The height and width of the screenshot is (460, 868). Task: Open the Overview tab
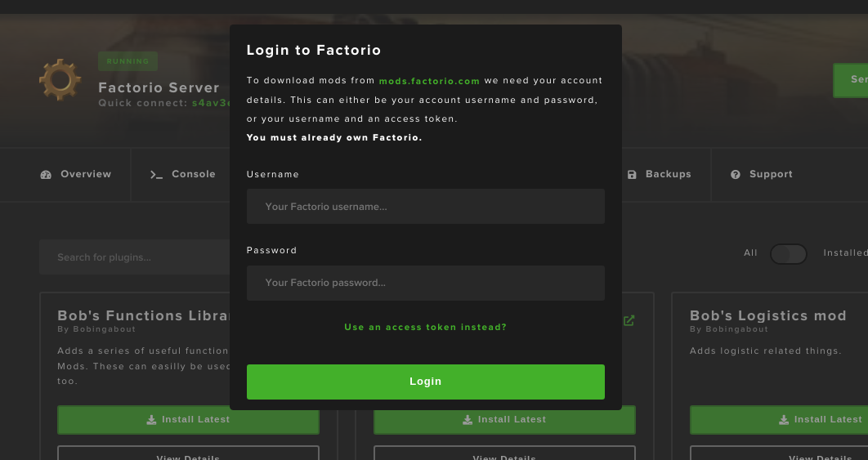76,174
